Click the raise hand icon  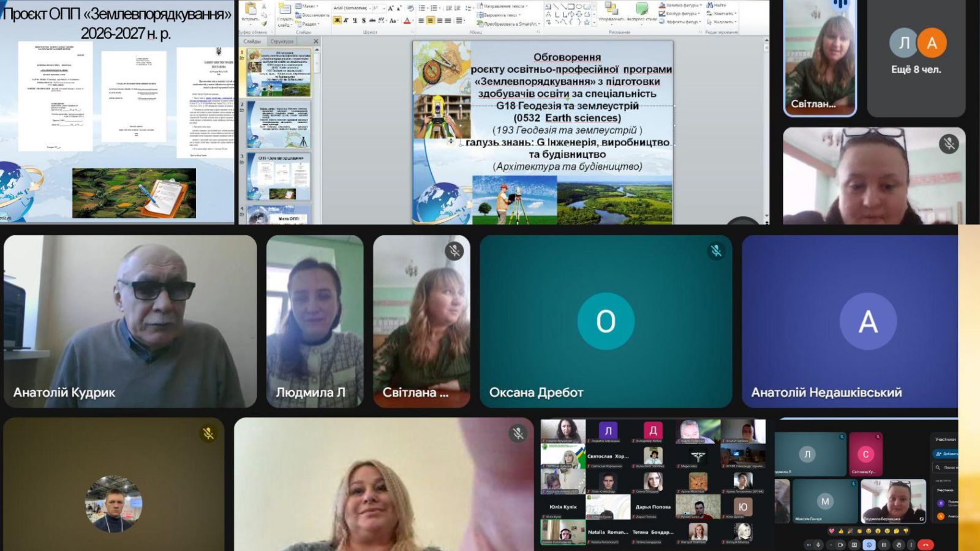pos(898,544)
